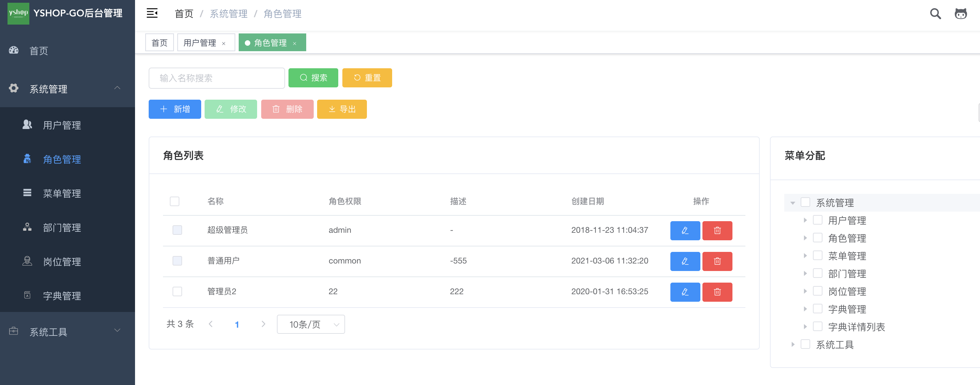Screen dimensions: 980x385
Task: Edit the 超级管理员 role with pencil icon
Action: (685, 230)
